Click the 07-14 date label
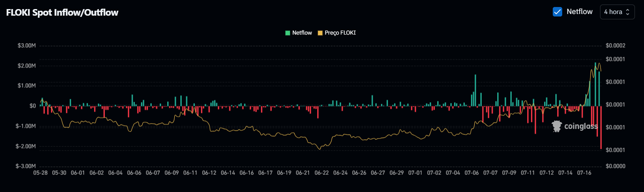Image resolution: width=644 pixels, height=192 pixels. coord(566,173)
